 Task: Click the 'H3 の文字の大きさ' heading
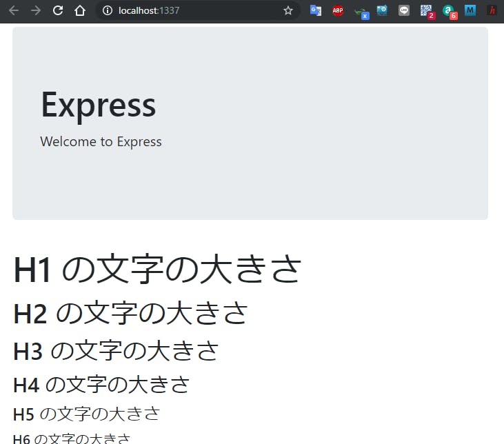116,350
